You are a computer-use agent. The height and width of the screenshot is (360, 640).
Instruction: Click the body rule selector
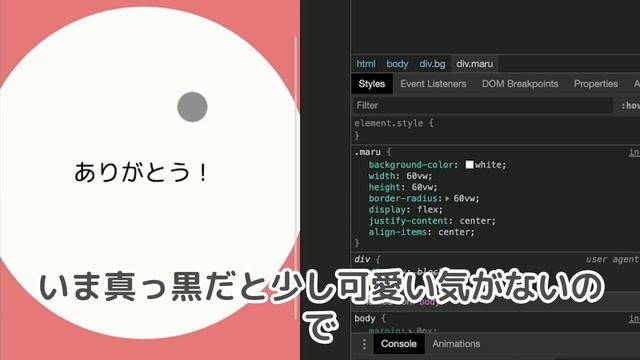364,318
